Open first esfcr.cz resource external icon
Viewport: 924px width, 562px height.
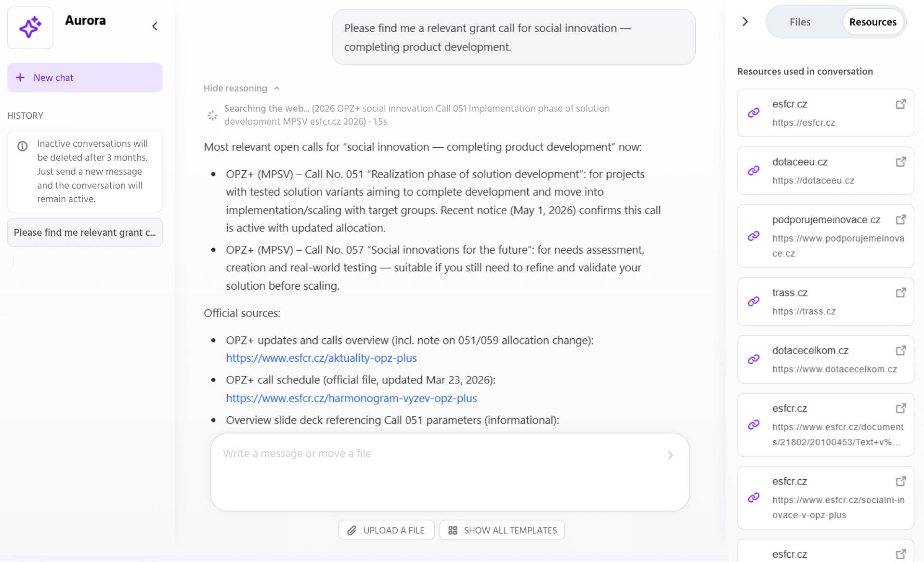tap(901, 104)
